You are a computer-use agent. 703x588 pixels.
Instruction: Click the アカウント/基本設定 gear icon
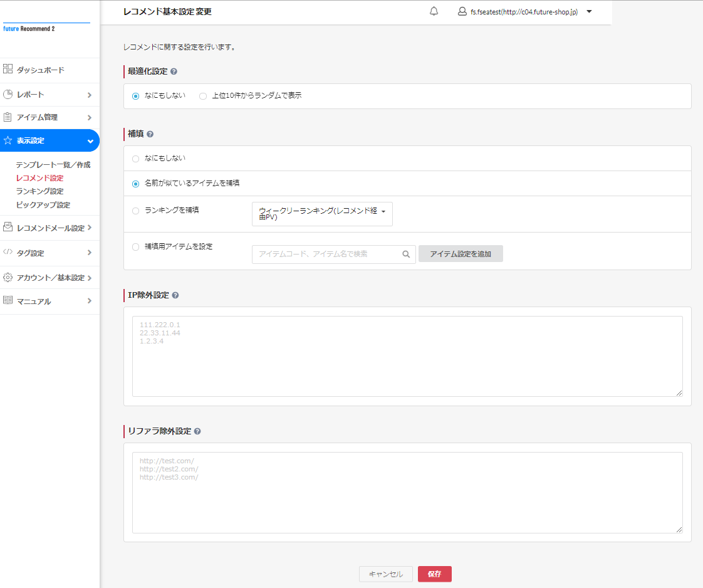(8, 277)
